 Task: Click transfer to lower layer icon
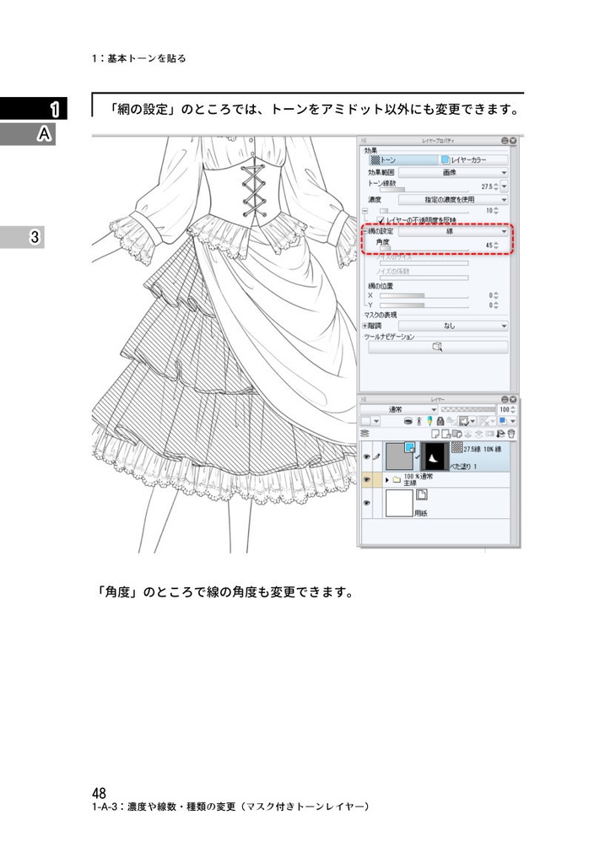pyautogui.click(x=467, y=434)
